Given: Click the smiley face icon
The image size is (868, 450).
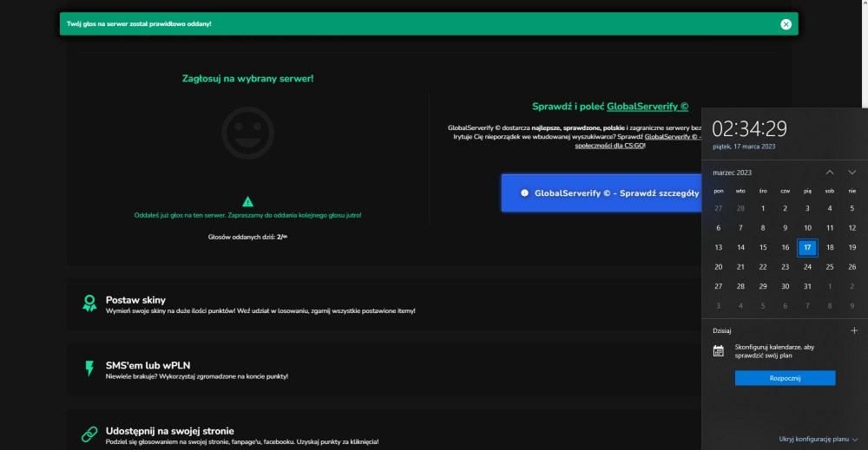Looking at the screenshot, I should pos(247,134).
